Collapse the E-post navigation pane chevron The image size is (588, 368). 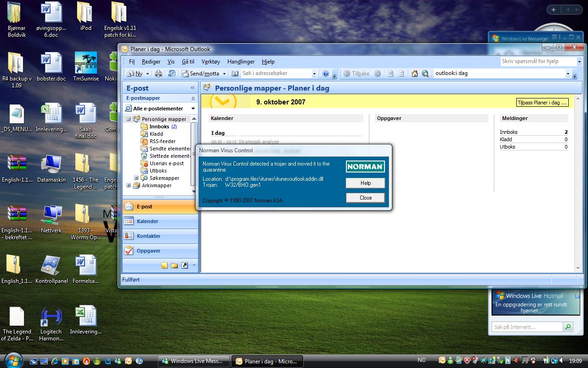(193, 88)
